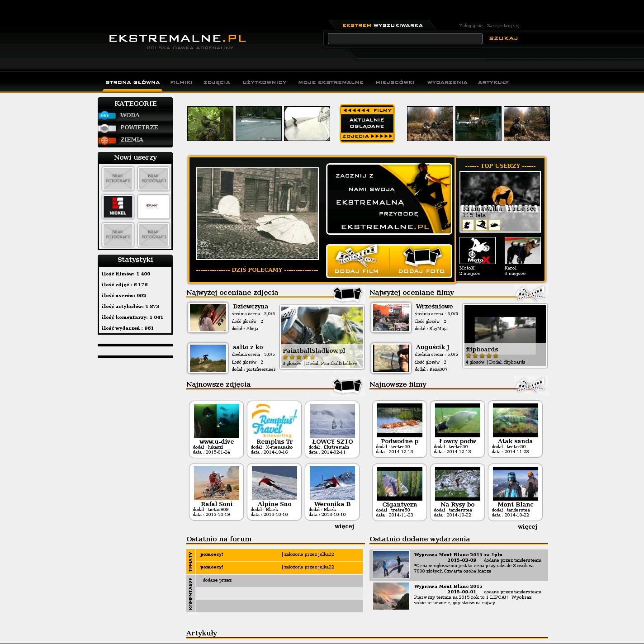Open the salto z ko photo thumbnail

point(208,358)
